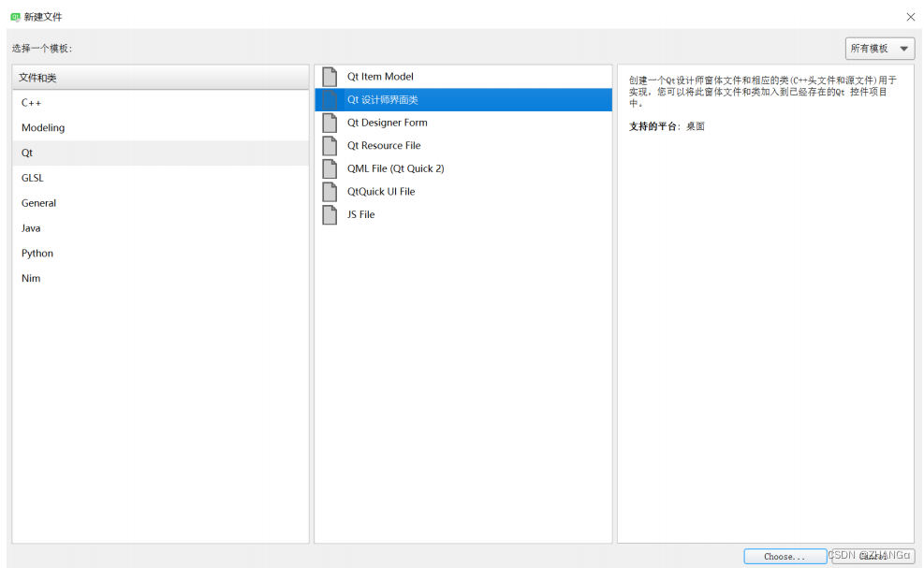The height and width of the screenshot is (568, 924).
Task: Click the JS File icon
Action: tap(330, 214)
